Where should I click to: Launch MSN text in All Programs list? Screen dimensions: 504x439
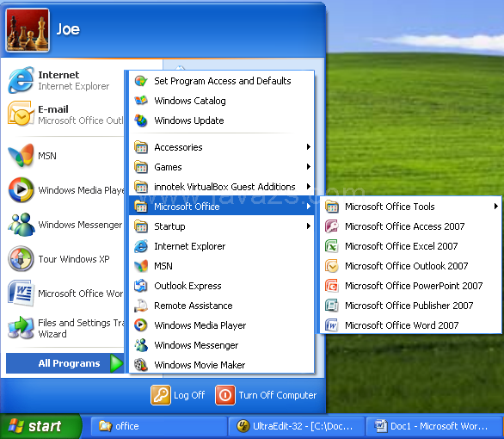[x=163, y=266]
